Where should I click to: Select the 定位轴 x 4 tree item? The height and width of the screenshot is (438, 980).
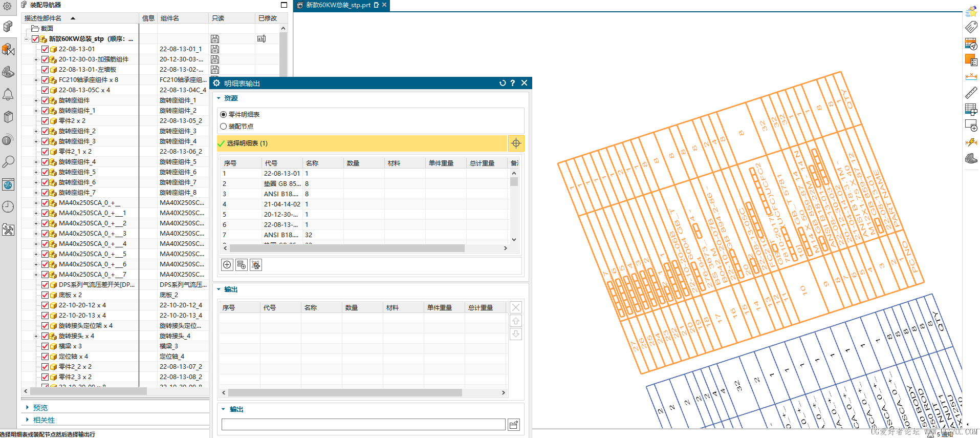(x=73, y=357)
